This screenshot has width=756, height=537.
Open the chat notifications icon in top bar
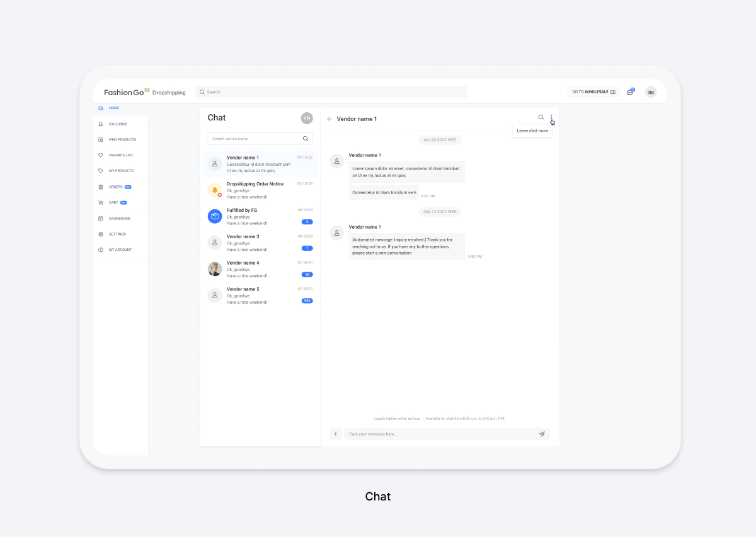coord(630,92)
